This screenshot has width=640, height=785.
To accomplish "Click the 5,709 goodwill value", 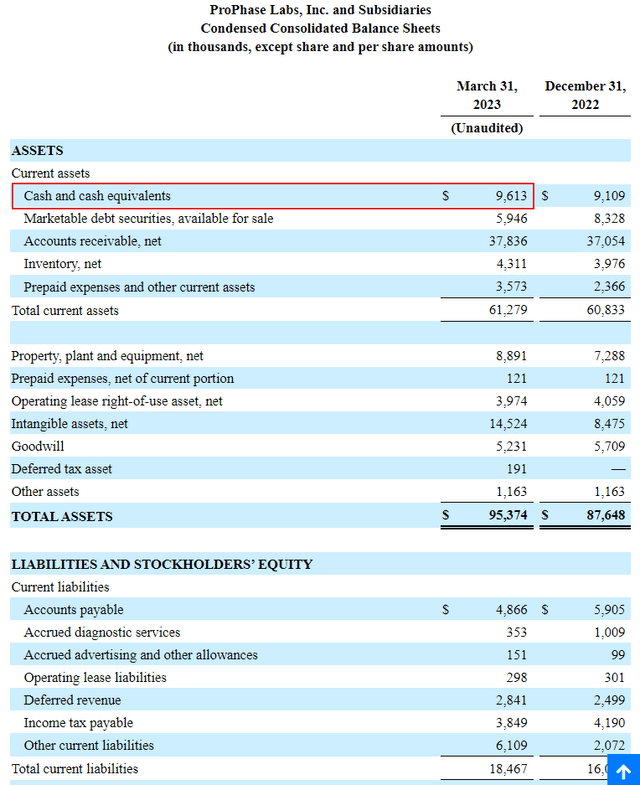I will point(609,447).
